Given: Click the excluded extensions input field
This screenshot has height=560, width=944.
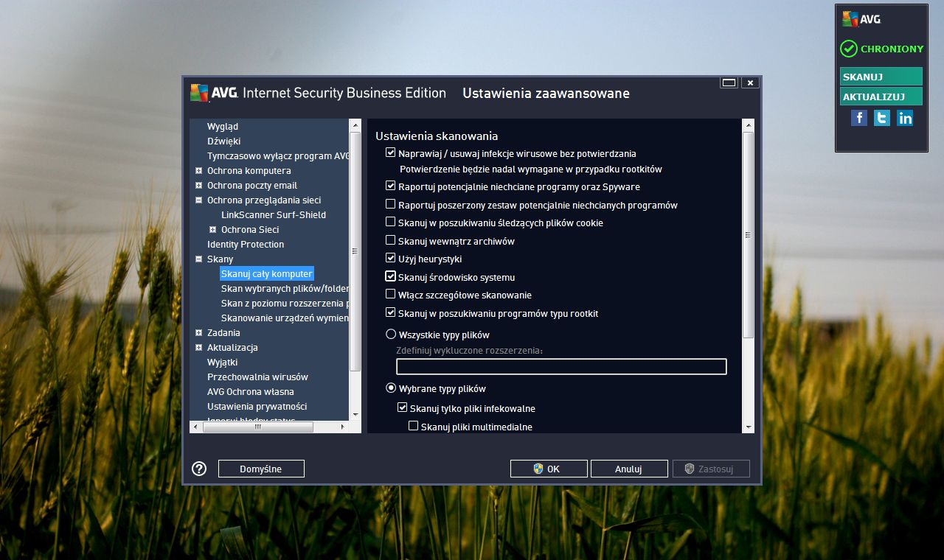Looking at the screenshot, I should [x=561, y=366].
